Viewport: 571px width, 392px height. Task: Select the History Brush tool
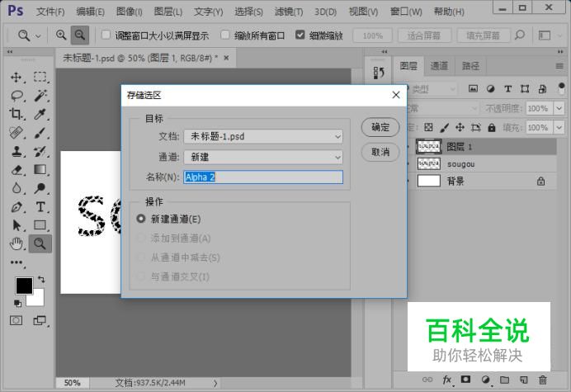[x=40, y=151]
